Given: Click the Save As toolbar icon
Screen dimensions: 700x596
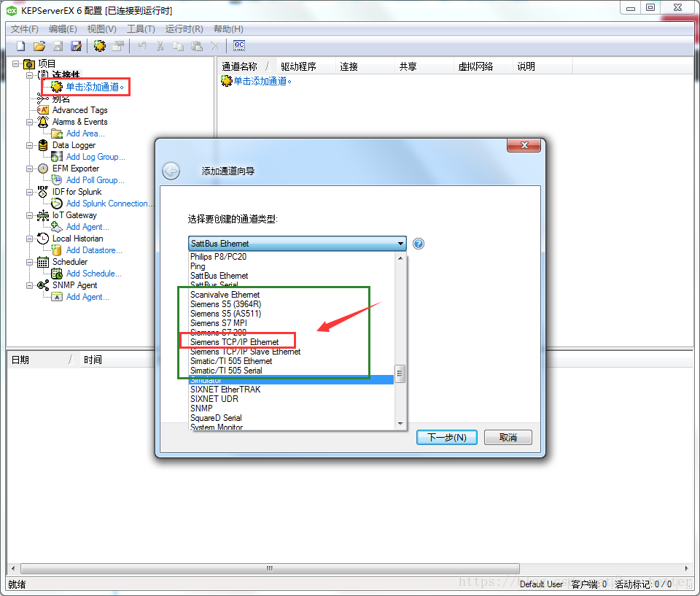Looking at the screenshot, I should 77,46.
